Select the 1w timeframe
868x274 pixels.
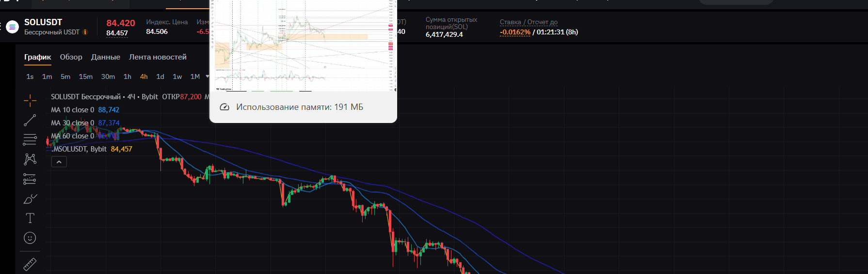pyautogui.click(x=177, y=76)
